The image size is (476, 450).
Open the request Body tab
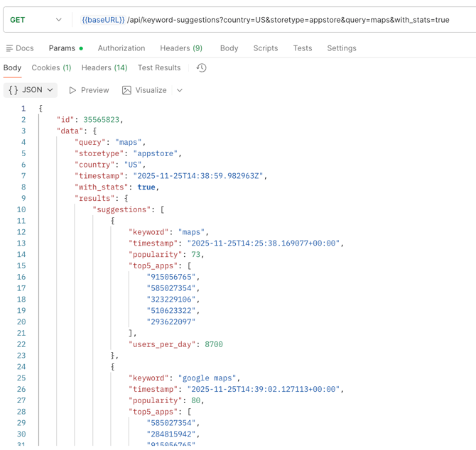(x=229, y=48)
